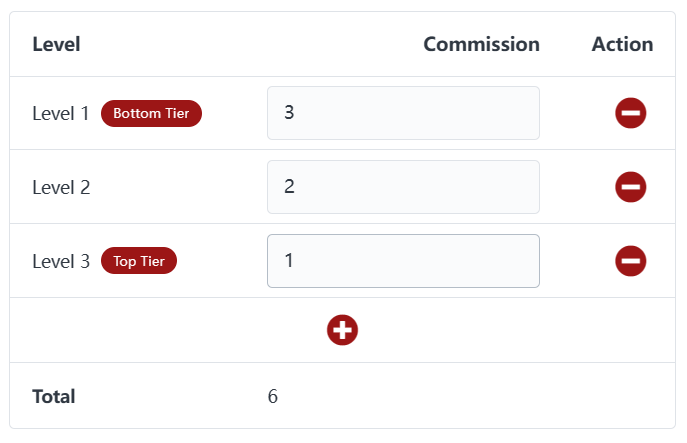Image resolution: width=687 pixels, height=443 pixels.
Task: Click the Total label in footer
Action: (54, 396)
